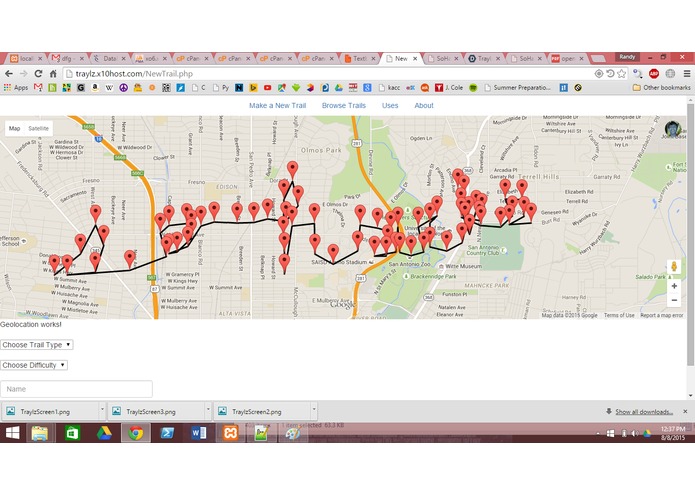
Task: Open the Chrome hamburger menu
Action: point(687,74)
